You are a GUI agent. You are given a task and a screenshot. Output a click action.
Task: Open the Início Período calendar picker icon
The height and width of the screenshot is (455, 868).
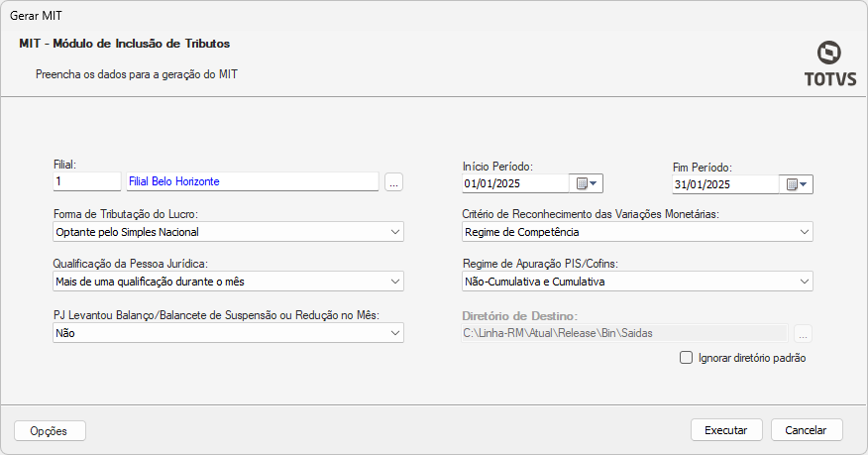587,183
